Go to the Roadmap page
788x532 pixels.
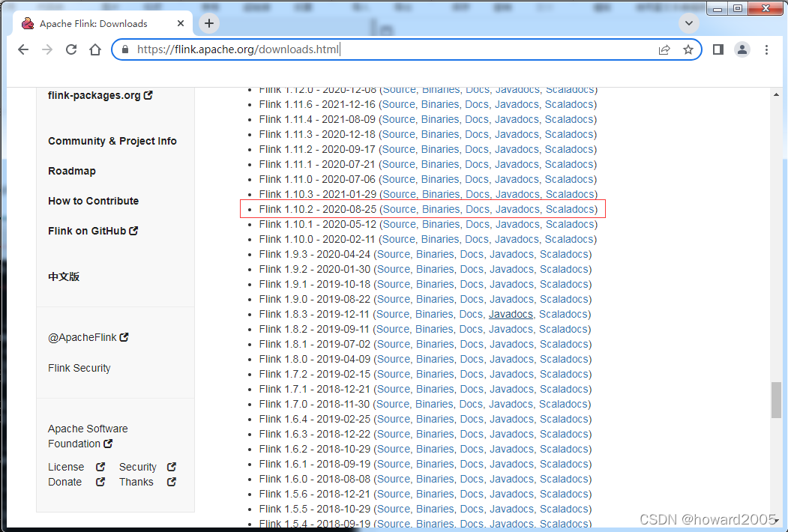(x=72, y=171)
